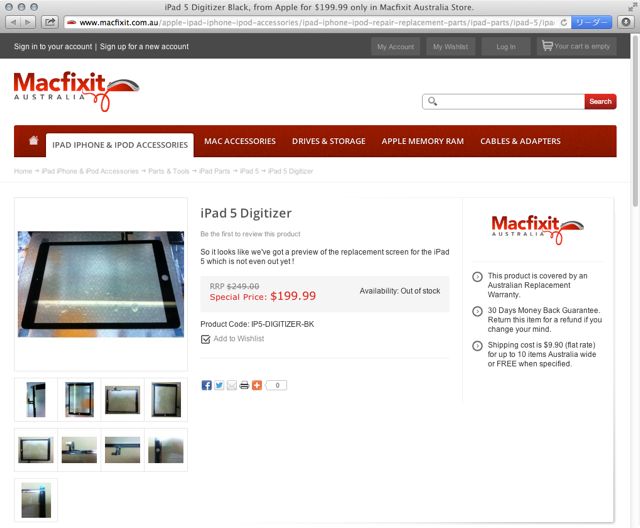Click the Add to Wishlist link text
The height and width of the screenshot is (528, 640).
[x=239, y=339]
